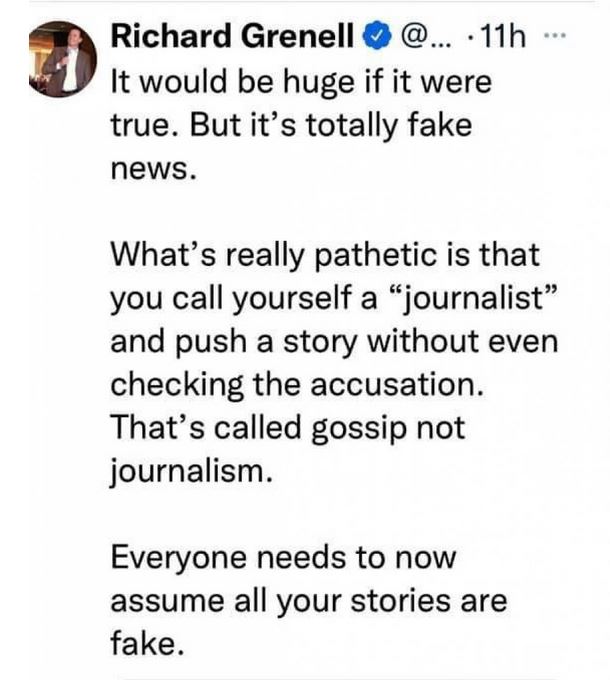The width and height of the screenshot is (610, 680).
Task: Click the line "It would be huge if it were"
Action: coord(300,82)
